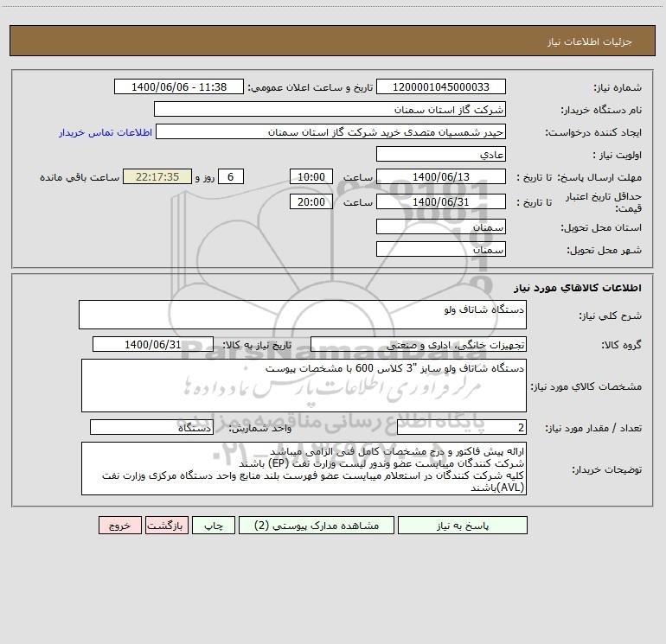Viewport: 666px width, 644px height.
Task: Open 'اطلاعات تماس خریدار' link
Action: tap(106, 132)
